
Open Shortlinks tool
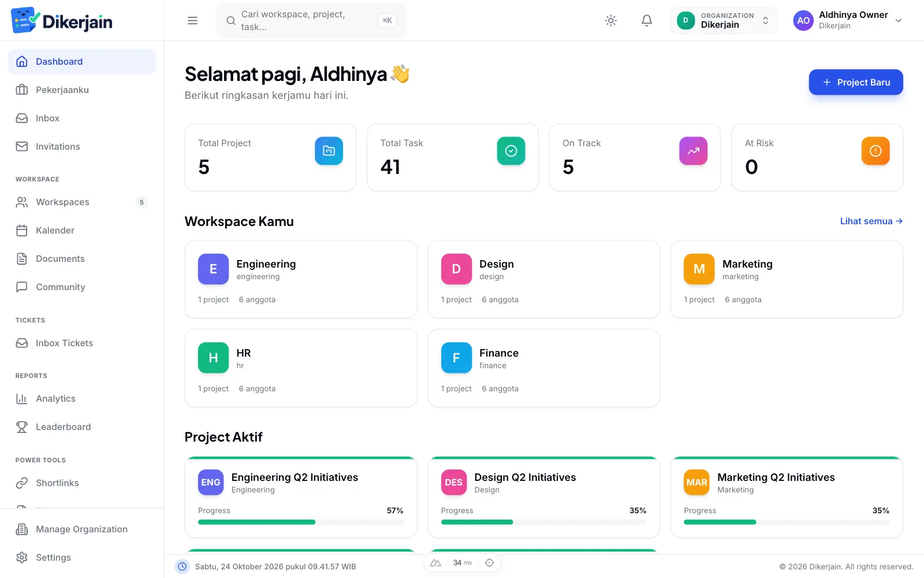click(x=82, y=483)
